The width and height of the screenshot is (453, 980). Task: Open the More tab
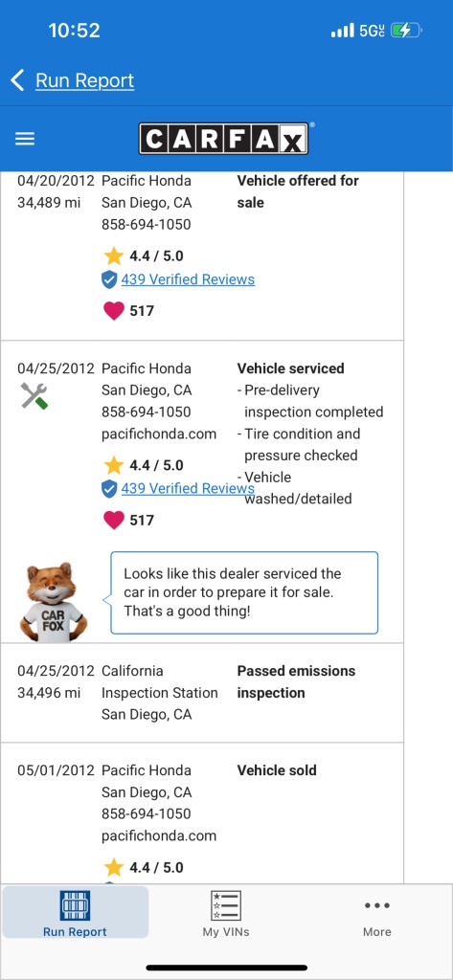pyautogui.click(x=377, y=918)
